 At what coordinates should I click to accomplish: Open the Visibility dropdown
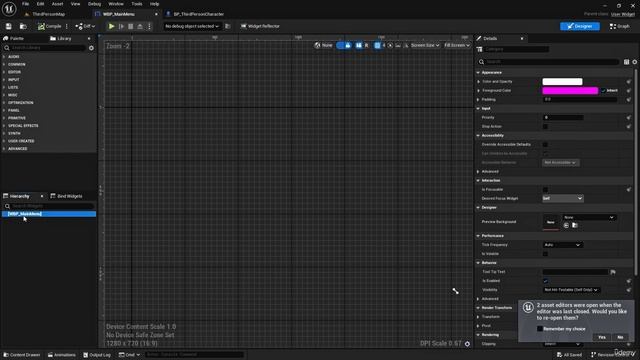point(571,290)
